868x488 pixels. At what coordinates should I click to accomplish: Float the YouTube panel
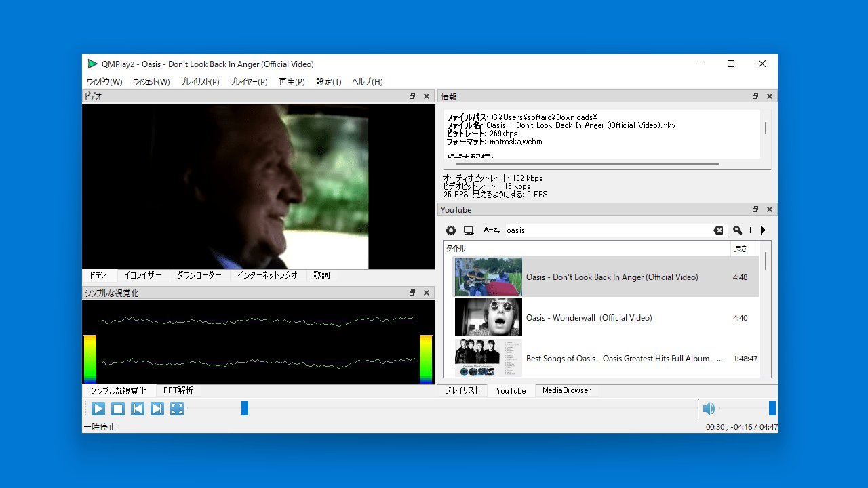(x=755, y=209)
